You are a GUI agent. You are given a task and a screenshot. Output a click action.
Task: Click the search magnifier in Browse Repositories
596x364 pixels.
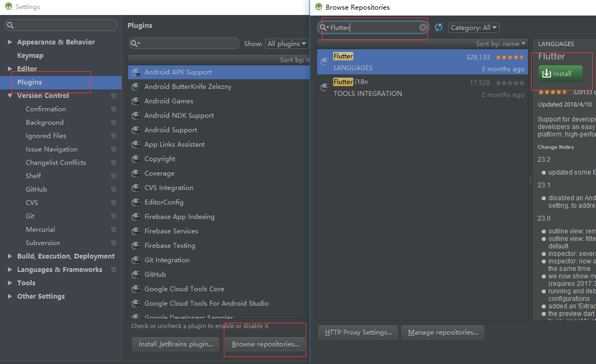[x=323, y=27]
